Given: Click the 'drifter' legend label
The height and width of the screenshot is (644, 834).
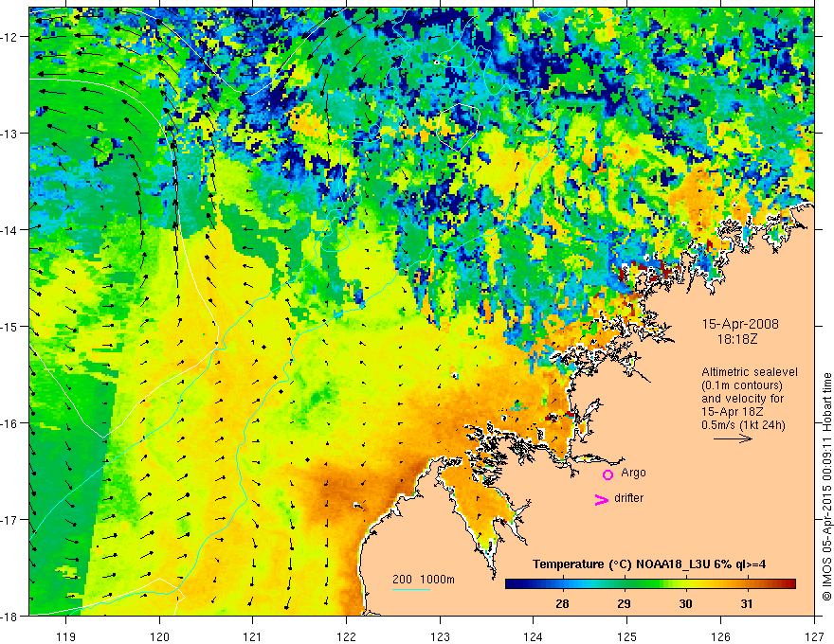Looking at the screenshot, I should [628, 498].
